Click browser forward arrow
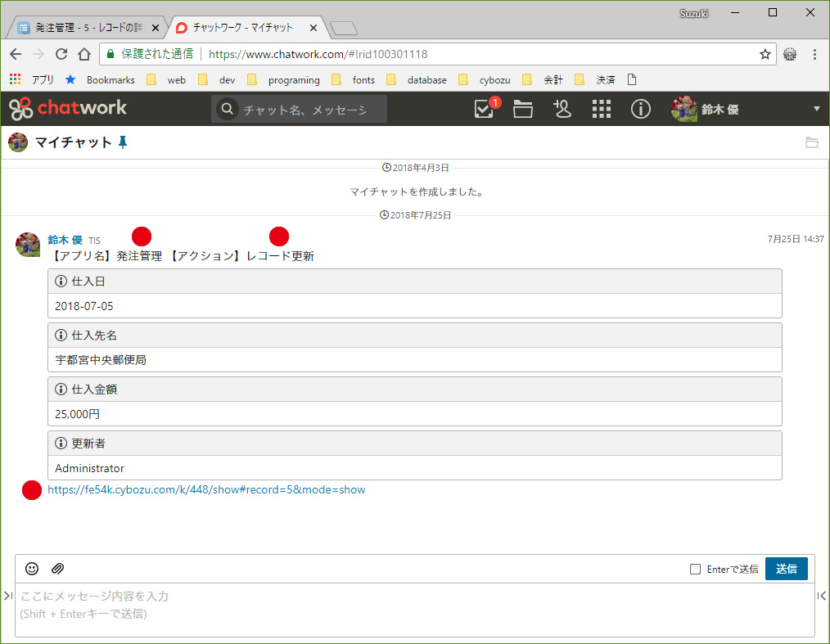This screenshot has height=644, width=830. pos(38,54)
